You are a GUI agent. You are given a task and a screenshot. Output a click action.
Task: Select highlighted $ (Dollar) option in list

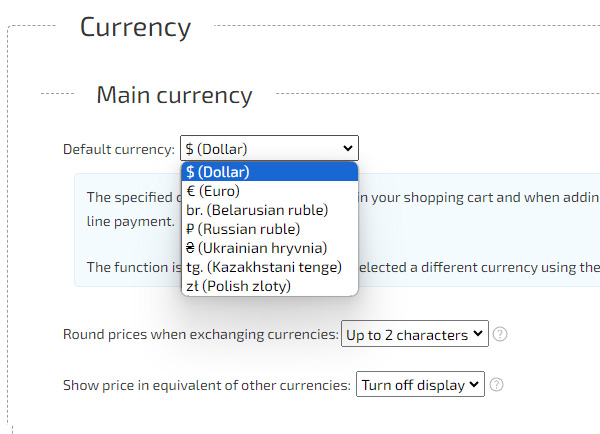[268, 171]
